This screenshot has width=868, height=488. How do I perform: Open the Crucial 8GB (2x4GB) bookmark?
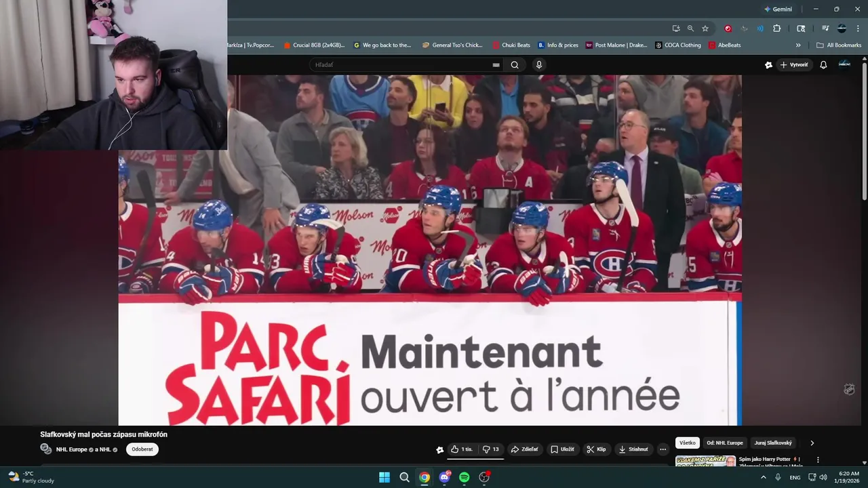click(x=315, y=45)
